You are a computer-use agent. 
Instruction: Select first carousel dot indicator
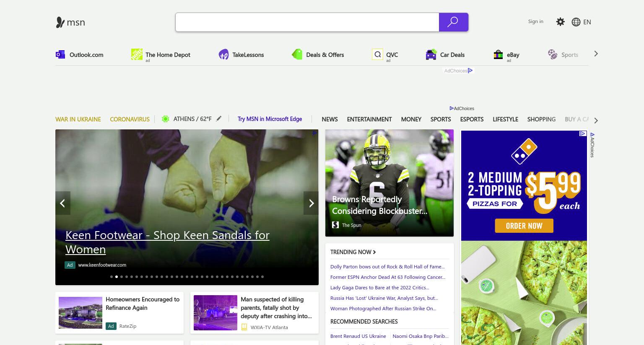click(112, 277)
